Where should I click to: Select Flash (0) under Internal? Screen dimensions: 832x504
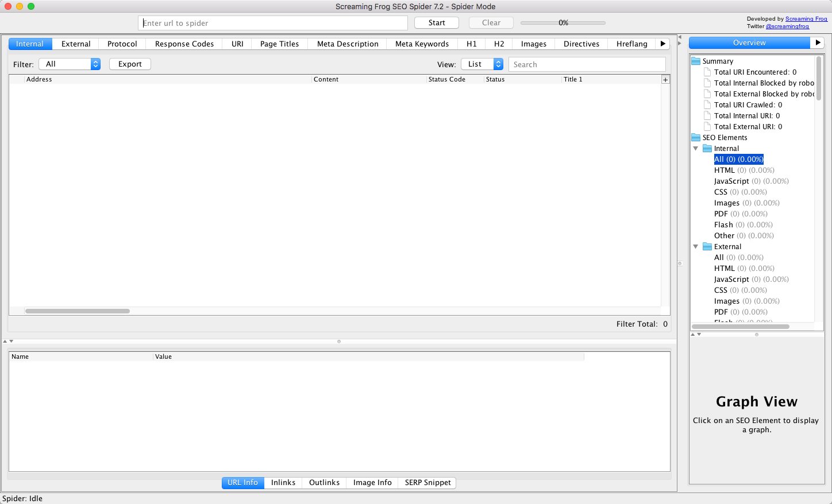pos(744,225)
